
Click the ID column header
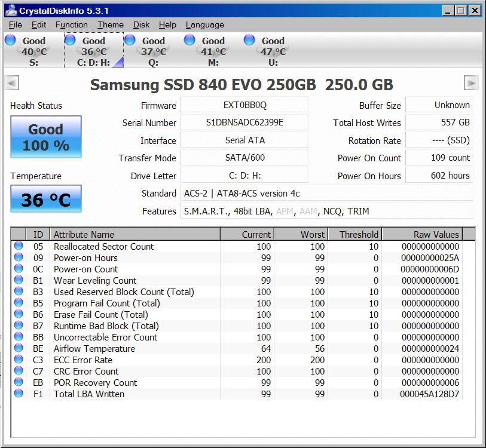point(38,234)
